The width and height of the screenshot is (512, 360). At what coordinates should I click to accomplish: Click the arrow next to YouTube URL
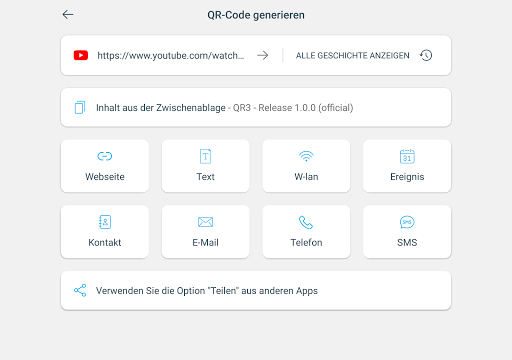coord(263,55)
